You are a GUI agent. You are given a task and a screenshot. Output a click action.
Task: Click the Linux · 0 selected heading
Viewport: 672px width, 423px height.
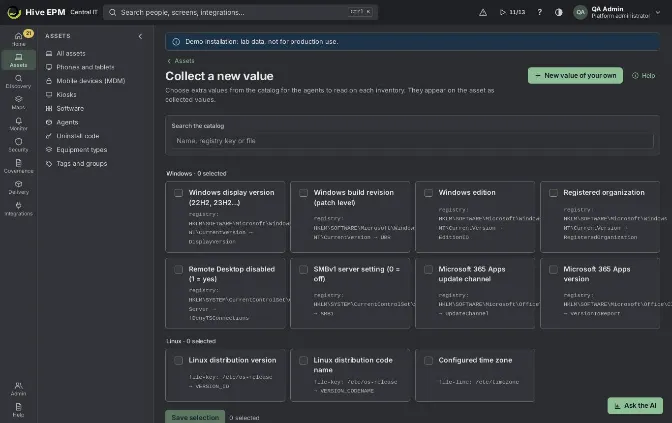pos(191,341)
